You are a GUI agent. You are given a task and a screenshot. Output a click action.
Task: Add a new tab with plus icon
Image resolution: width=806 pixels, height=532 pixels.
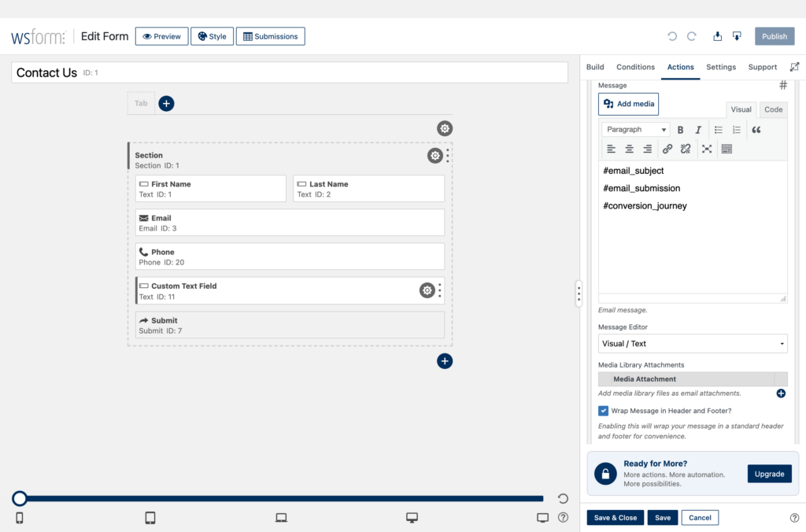(166, 103)
